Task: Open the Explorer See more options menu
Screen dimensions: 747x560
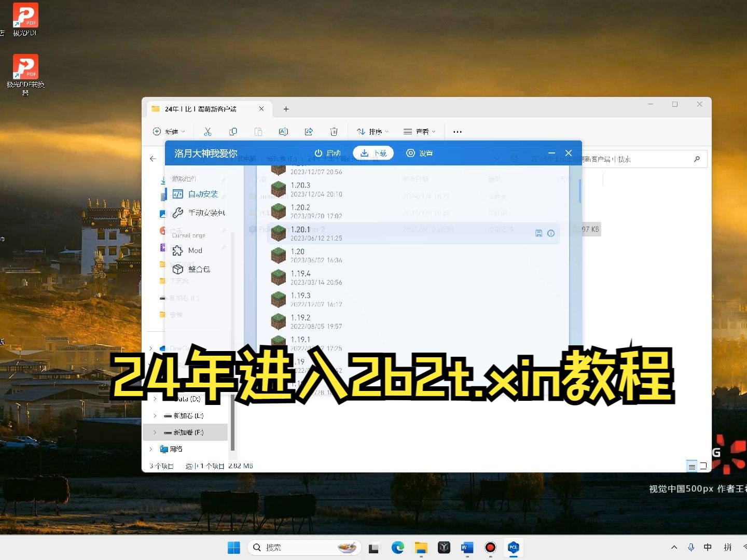Action: 457,132
